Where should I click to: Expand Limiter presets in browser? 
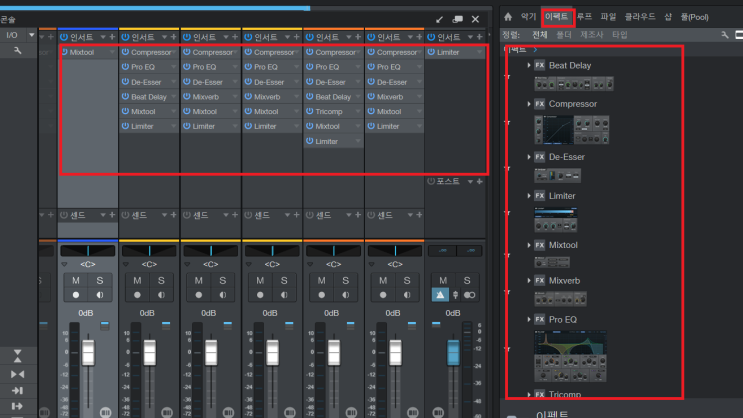(529, 196)
